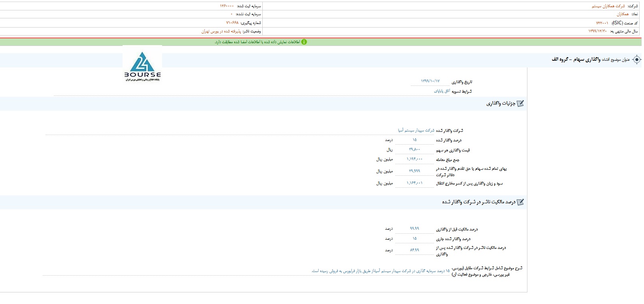The height and width of the screenshot is (304, 644).
Task: Click the target icon beside عنوان موضوع افشاء
Action: [637, 60]
